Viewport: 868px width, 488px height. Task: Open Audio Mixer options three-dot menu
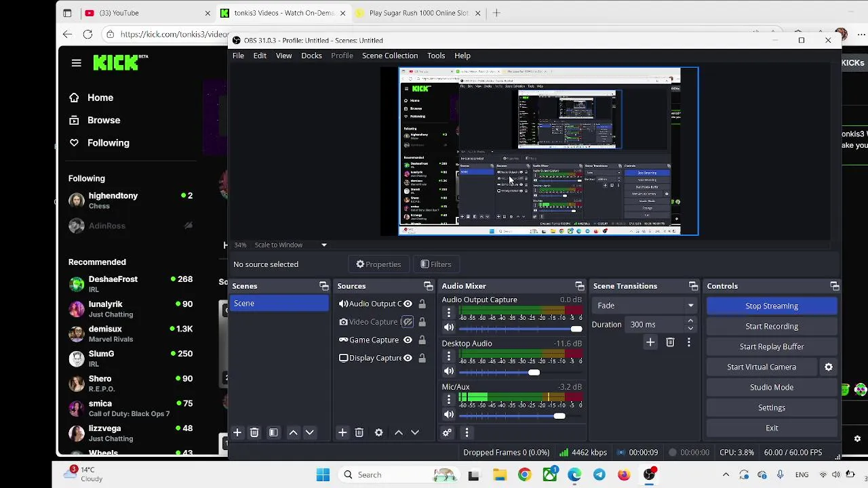click(x=467, y=432)
